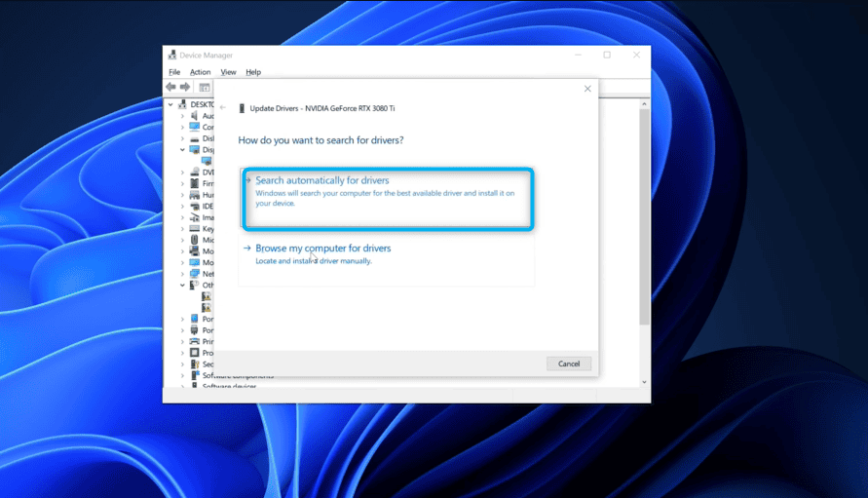This screenshot has height=498, width=868.
Task: Select the Disk drives category icon
Action: tap(194, 138)
